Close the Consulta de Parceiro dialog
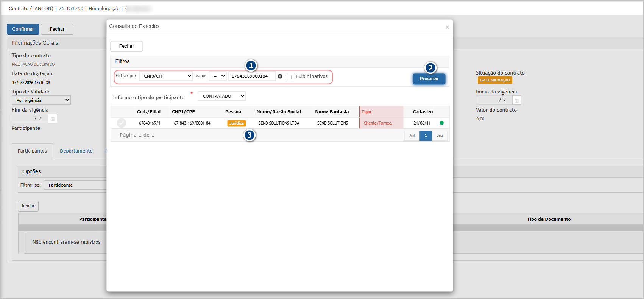Viewport: 644px width, 299px height. click(x=447, y=27)
